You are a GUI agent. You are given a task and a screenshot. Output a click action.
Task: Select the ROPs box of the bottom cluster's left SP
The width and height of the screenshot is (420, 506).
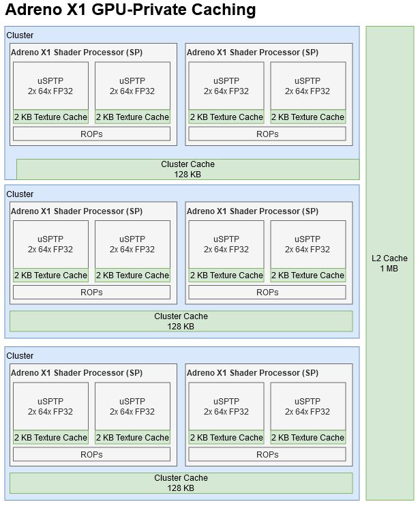pyautogui.click(x=91, y=454)
